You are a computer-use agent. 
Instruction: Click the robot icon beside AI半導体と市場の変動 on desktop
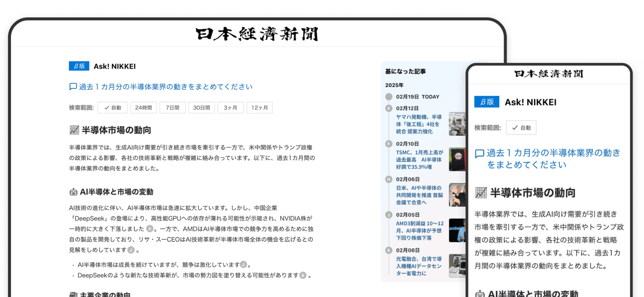pos(73,192)
